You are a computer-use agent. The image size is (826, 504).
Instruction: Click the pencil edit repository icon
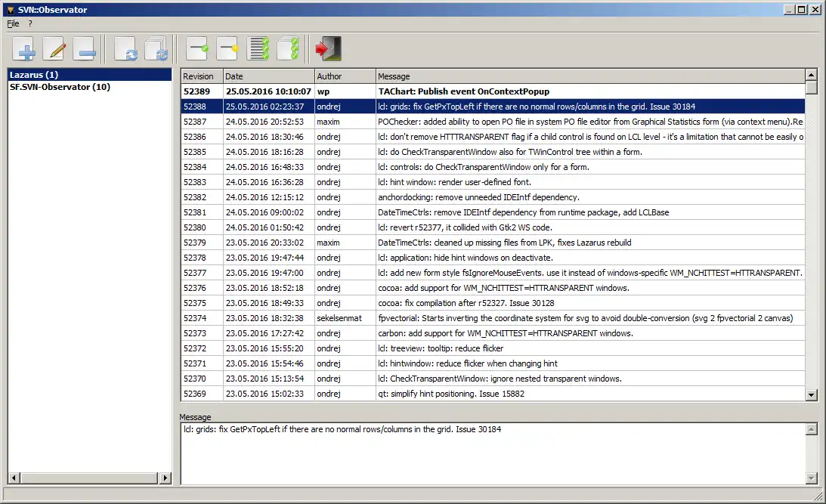(x=54, y=49)
